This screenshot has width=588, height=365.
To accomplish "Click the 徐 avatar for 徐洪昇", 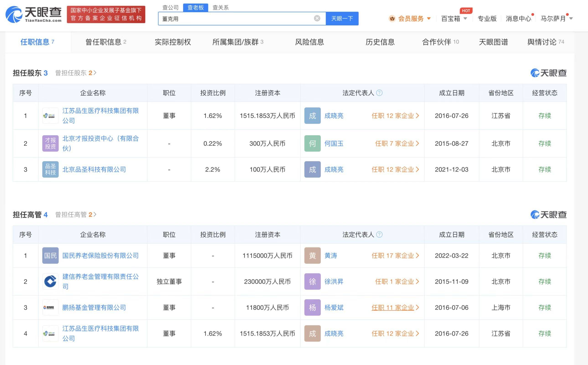I will click(x=312, y=281).
